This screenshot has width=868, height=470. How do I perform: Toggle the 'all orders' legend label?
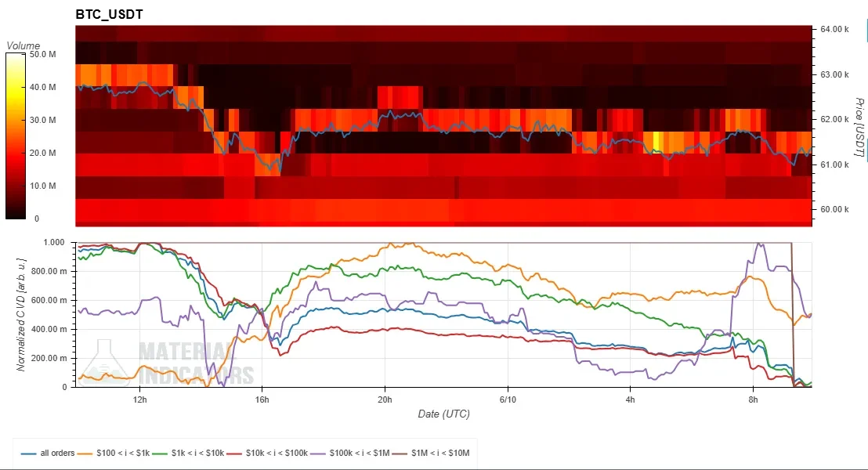(57, 453)
